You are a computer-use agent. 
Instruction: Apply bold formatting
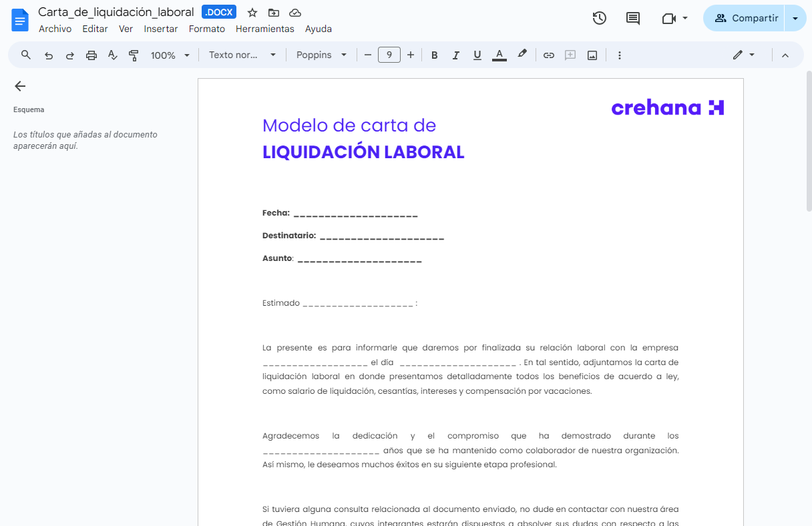pyautogui.click(x=435, y=55)
